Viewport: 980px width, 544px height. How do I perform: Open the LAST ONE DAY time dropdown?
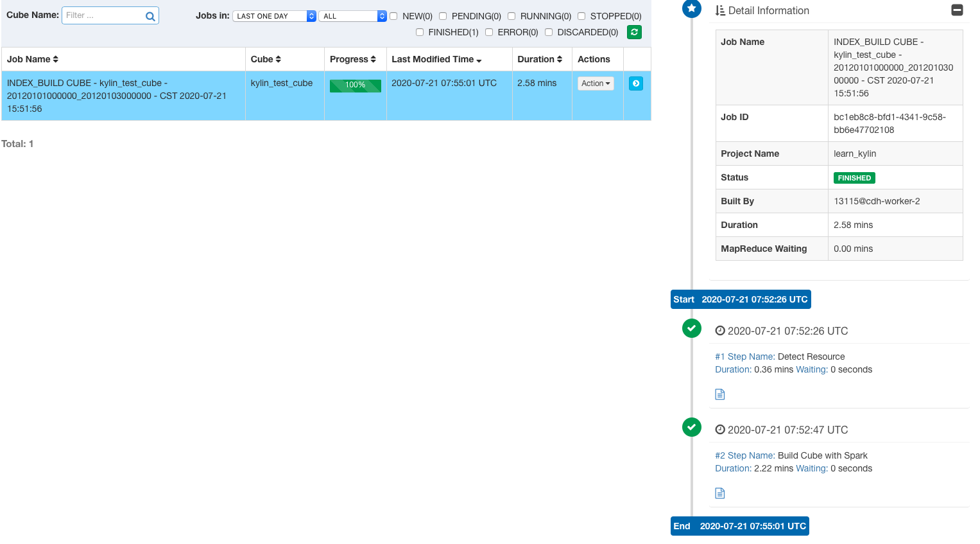[274, 16]
